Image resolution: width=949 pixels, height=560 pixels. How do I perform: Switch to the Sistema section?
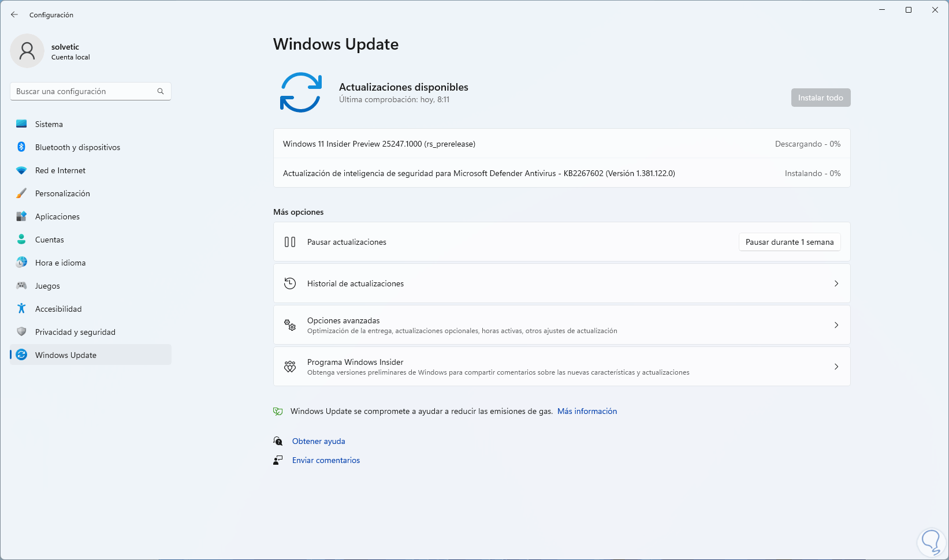(49, 124)
